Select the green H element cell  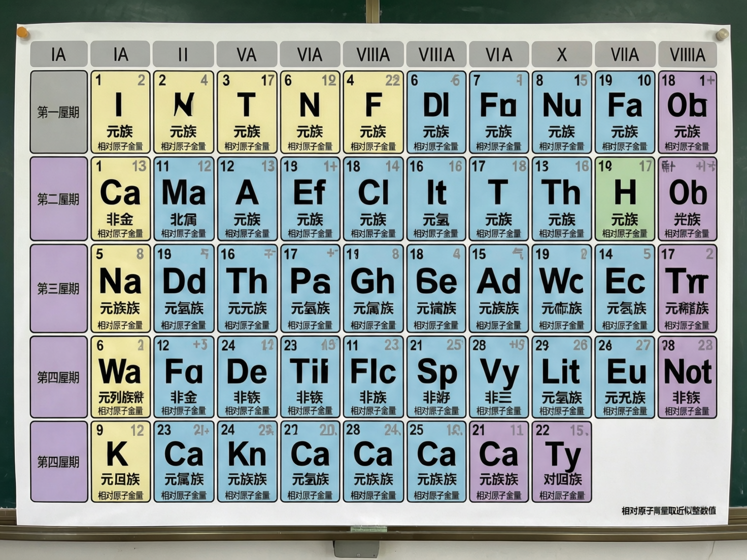[x=624, y=198]
